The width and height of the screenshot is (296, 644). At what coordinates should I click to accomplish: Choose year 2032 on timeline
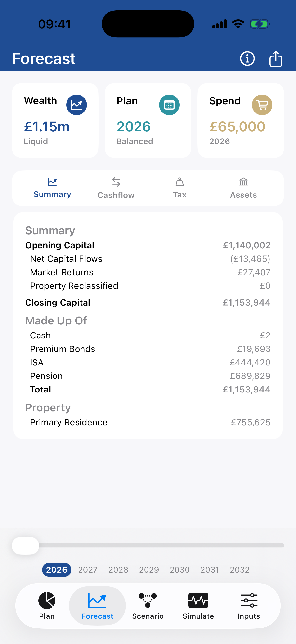[x=240, y=570]
